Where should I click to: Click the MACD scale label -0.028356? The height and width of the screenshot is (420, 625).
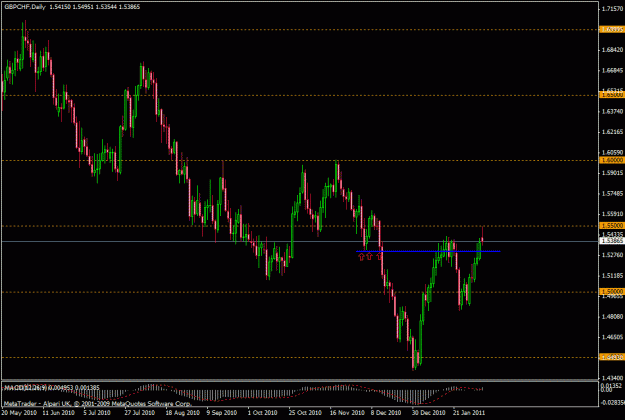click(614, 402)
